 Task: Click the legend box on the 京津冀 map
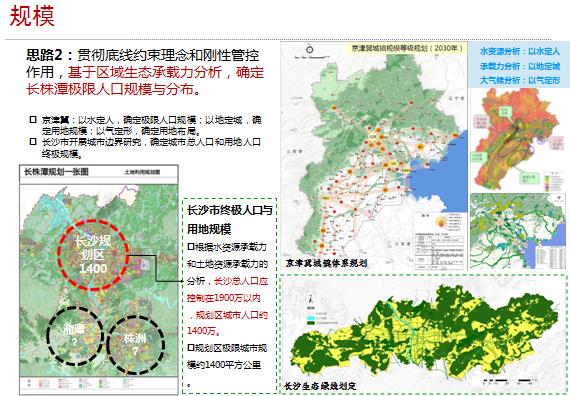[439, 240]
